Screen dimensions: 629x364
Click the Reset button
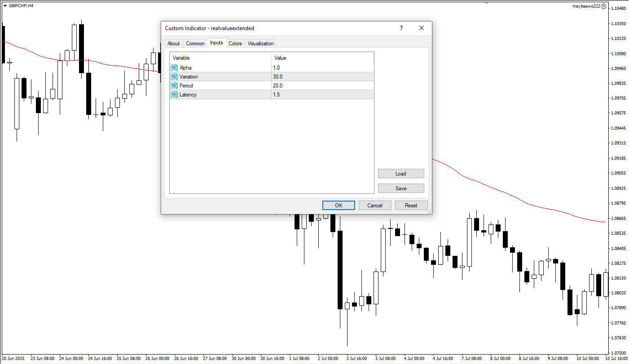411,206
